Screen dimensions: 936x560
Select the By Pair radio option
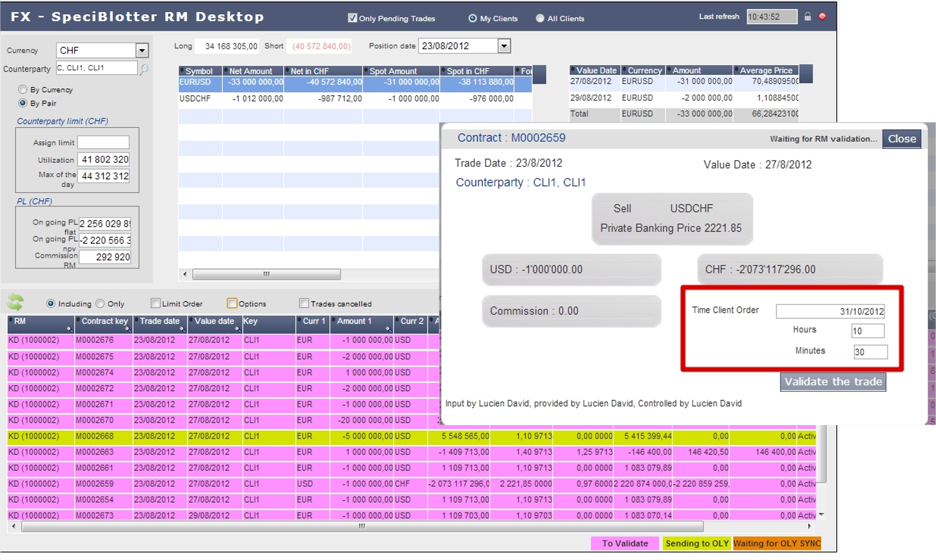click(23, 103)
